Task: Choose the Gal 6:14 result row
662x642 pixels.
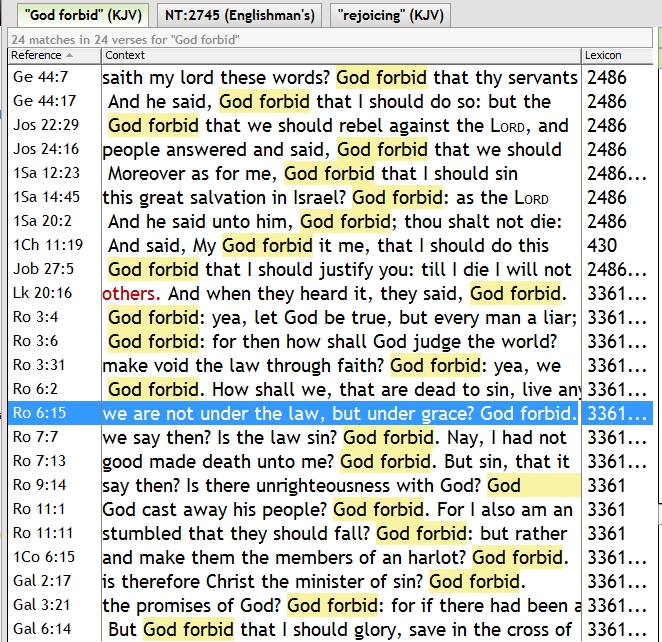Action: coord(35,629)
